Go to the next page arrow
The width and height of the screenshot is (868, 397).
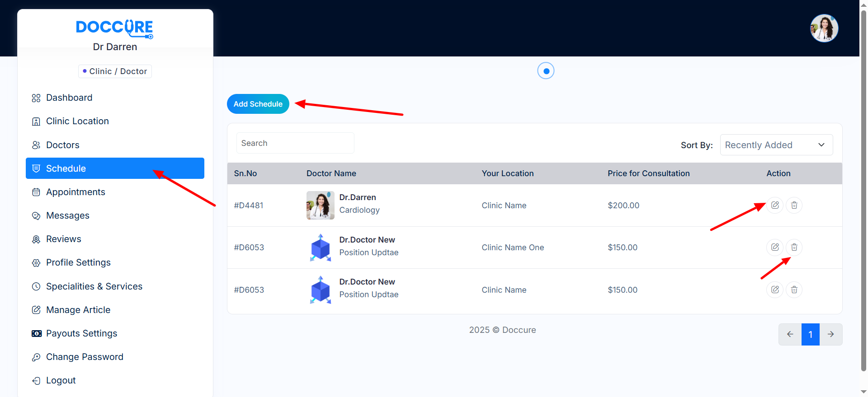point(830,334)
